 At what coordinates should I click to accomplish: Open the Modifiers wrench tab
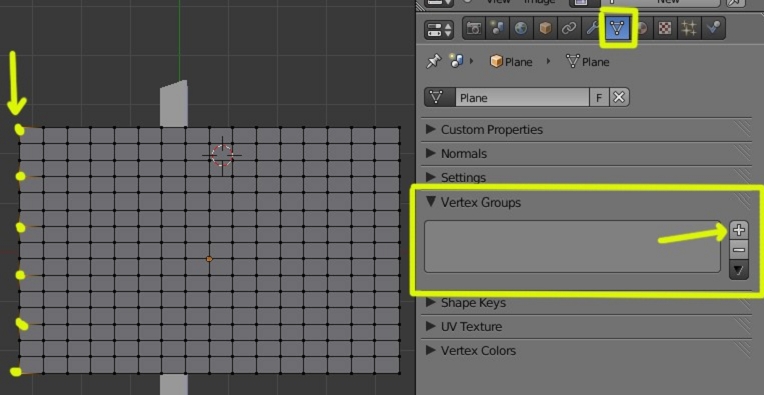[592, 29]
